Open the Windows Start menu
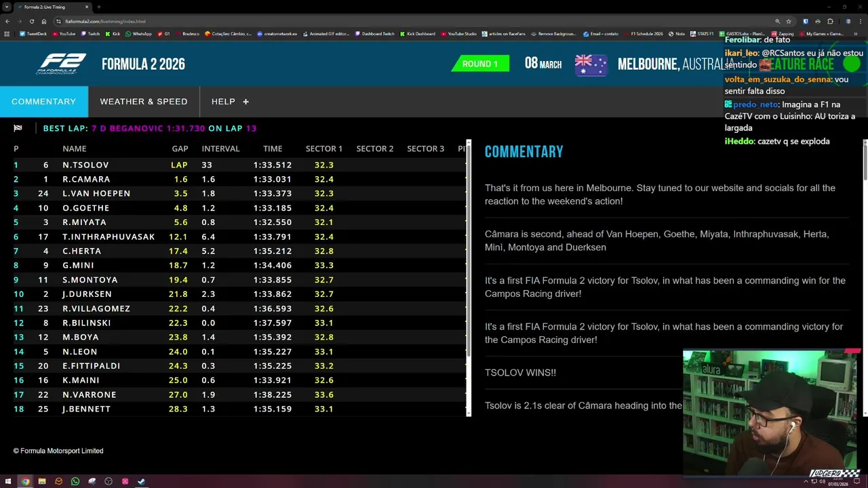This screenshot has height=488, width=868. tap(8, 482)
